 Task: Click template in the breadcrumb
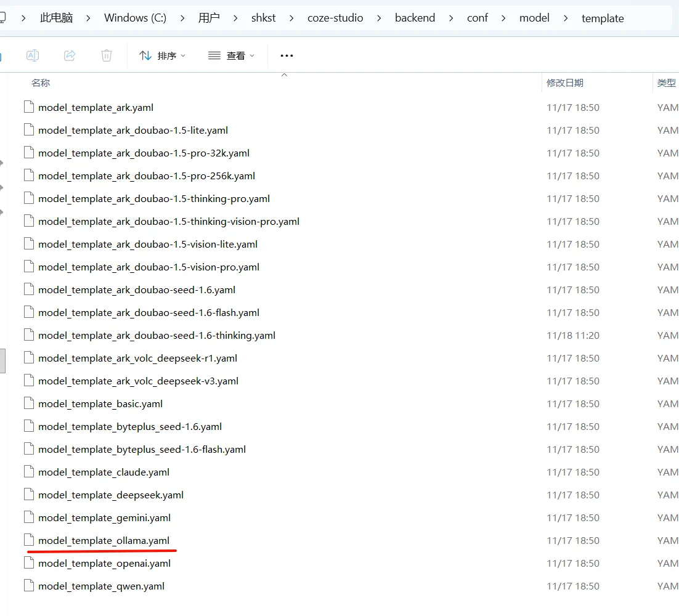[x=603, y=18]
